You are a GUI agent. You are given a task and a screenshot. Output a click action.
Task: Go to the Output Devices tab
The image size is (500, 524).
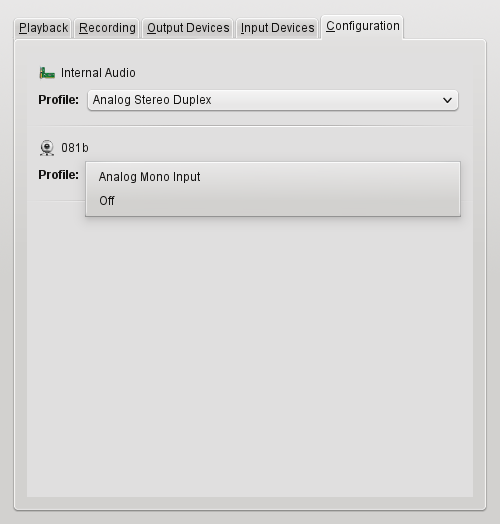coord(188,28)
